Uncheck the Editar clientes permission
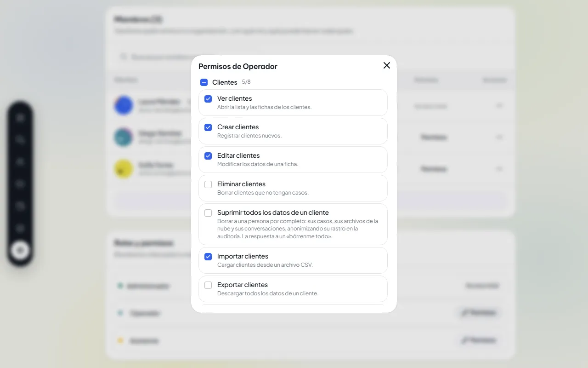 208,156
